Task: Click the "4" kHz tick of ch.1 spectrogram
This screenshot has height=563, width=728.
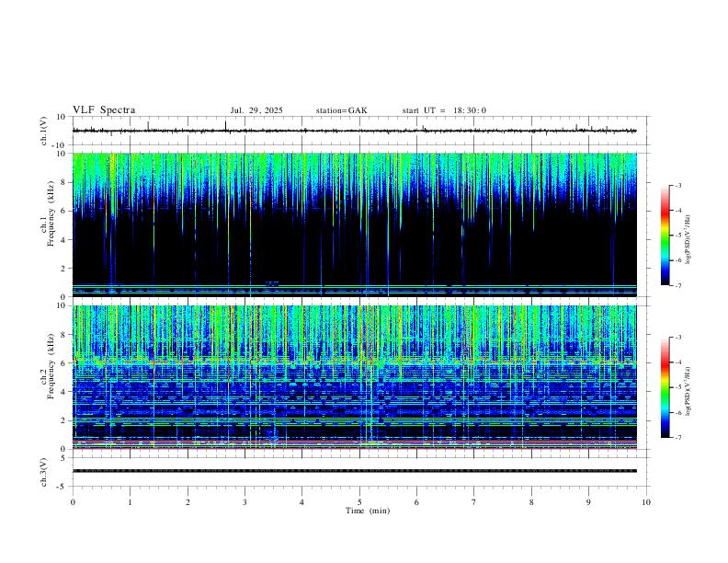Action: tap(63, 240)
